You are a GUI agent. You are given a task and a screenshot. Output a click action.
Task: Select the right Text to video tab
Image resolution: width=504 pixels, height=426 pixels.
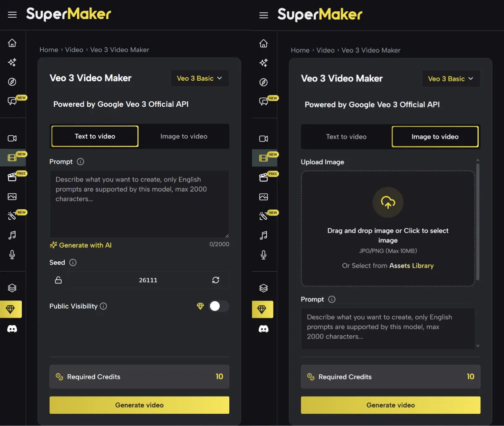346,137
